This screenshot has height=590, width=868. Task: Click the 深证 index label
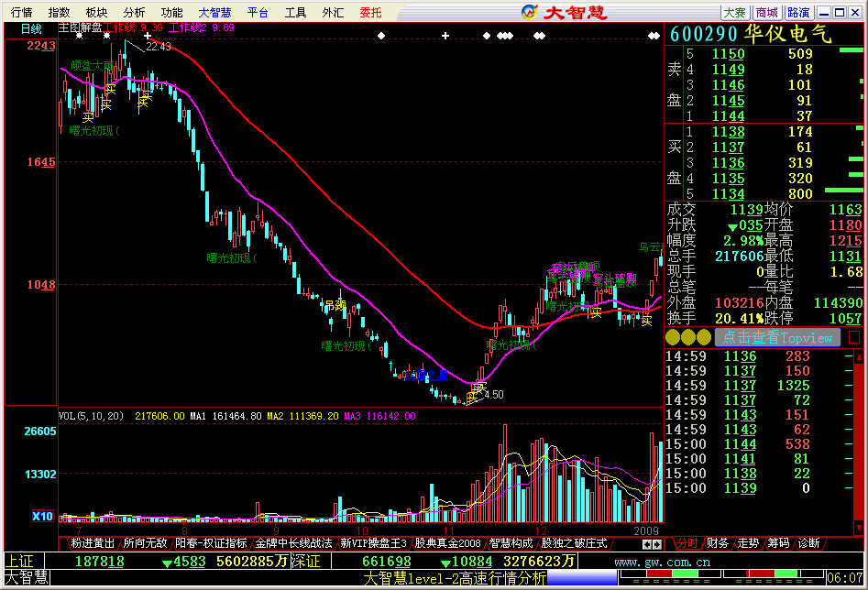click(306, 562)
